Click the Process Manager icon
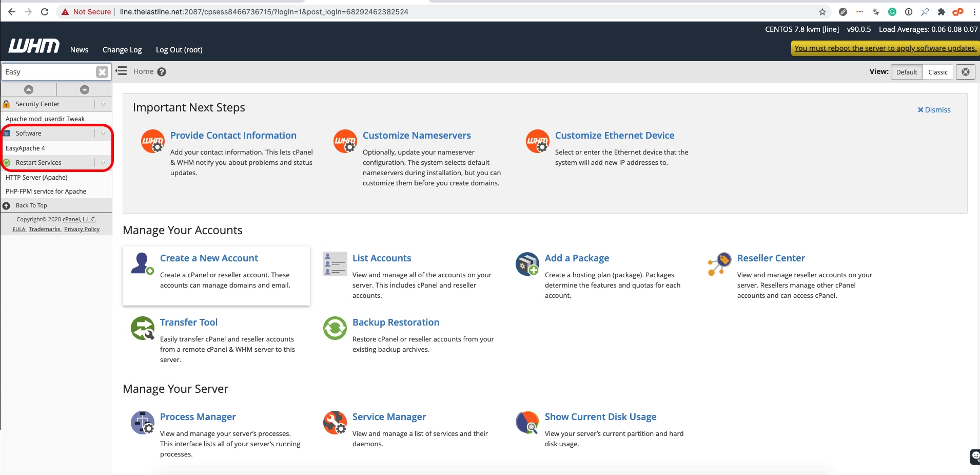980x475 pixels. (x=143, y=423)
